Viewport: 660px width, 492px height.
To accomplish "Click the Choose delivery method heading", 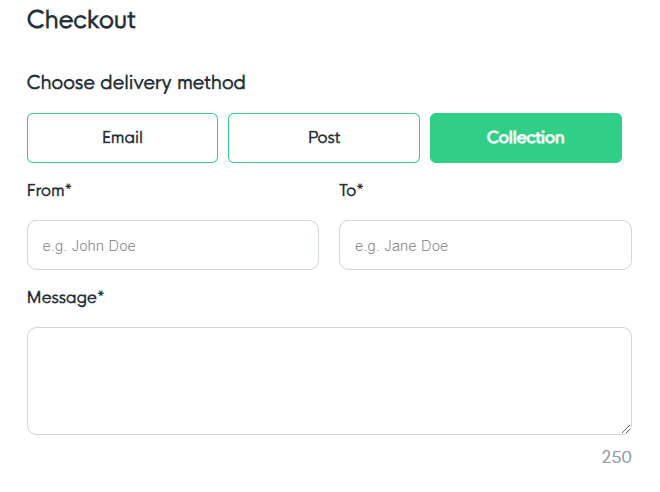I will (136, 83).
